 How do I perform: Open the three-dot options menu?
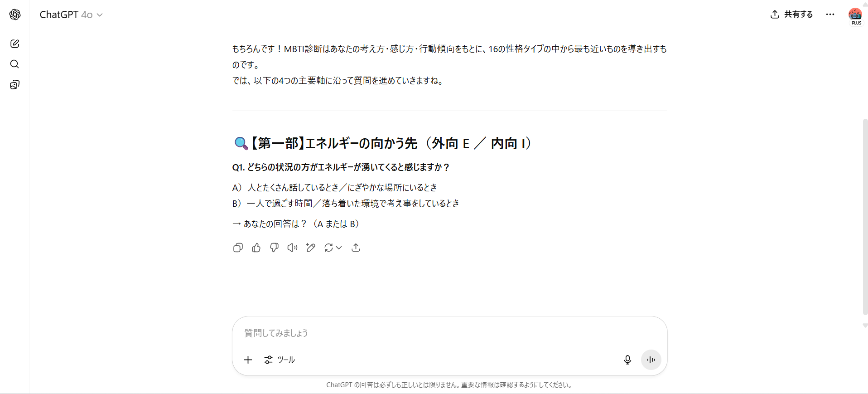[x=830, y=15]
